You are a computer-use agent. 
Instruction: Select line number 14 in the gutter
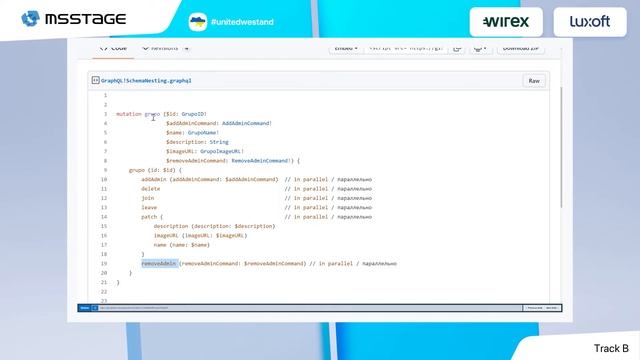(104, 217)
